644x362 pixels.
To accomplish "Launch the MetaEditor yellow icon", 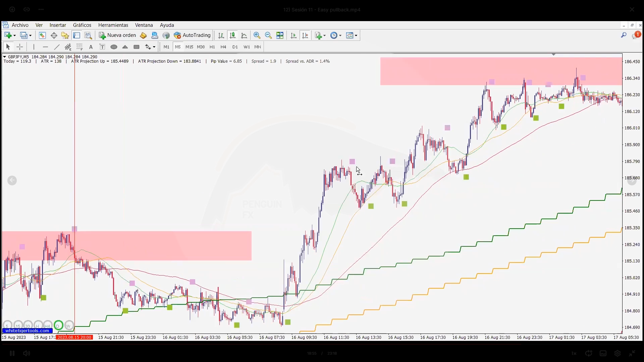I will (143, 35).
